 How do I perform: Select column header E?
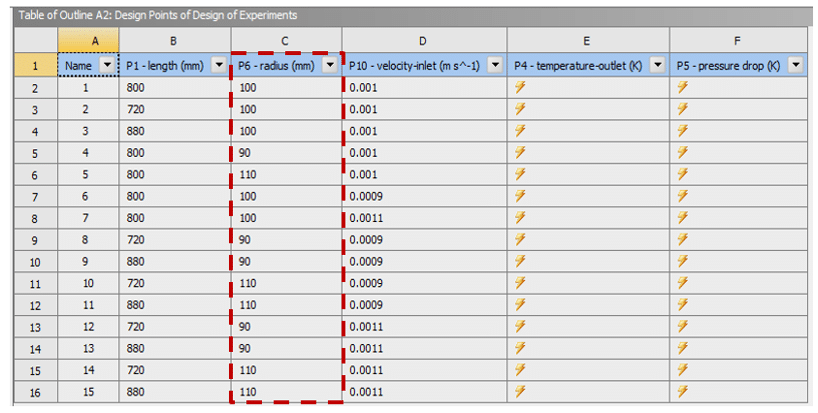point(588,41)
